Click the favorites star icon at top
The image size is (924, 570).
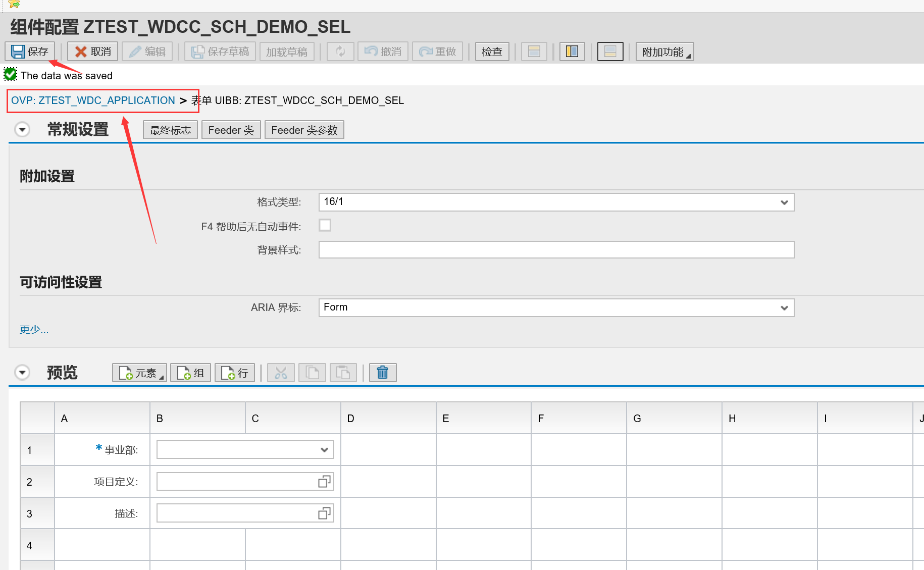click(14, 4)
